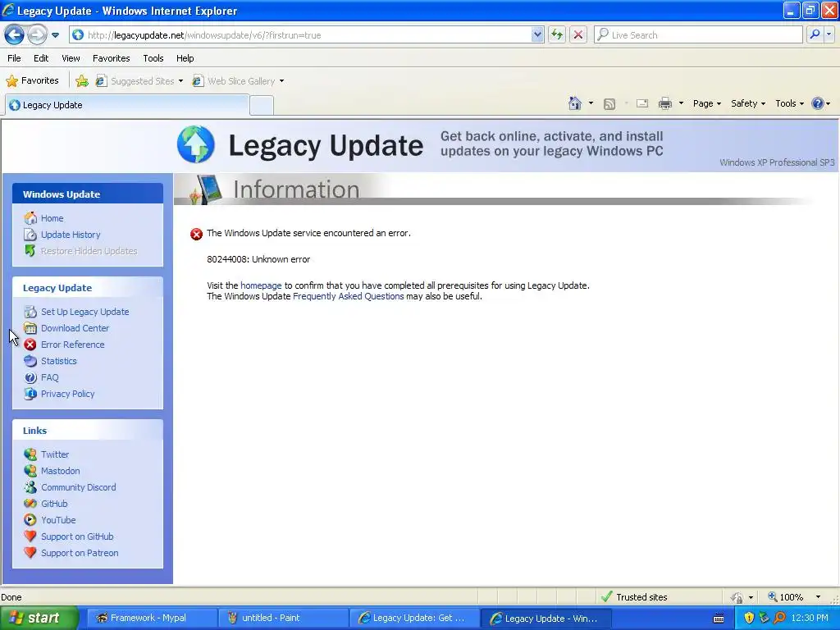Open the 100% zoom level dropdown
The height and width of the screenshot is (630, 840).
[x=818, y=597]
